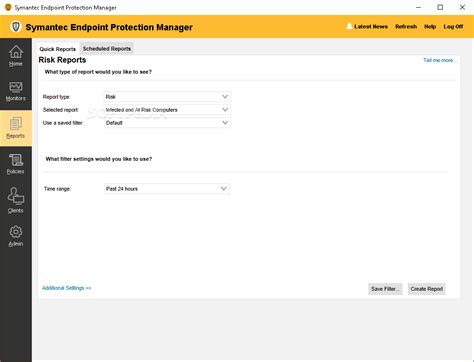The image size is (474, 362).
Task: Open Admin settings gear icon
Action: [x=16, y=232]
